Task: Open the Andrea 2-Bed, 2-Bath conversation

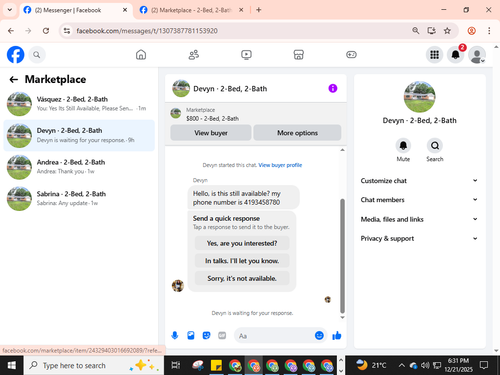Action: tap(79, 167)
